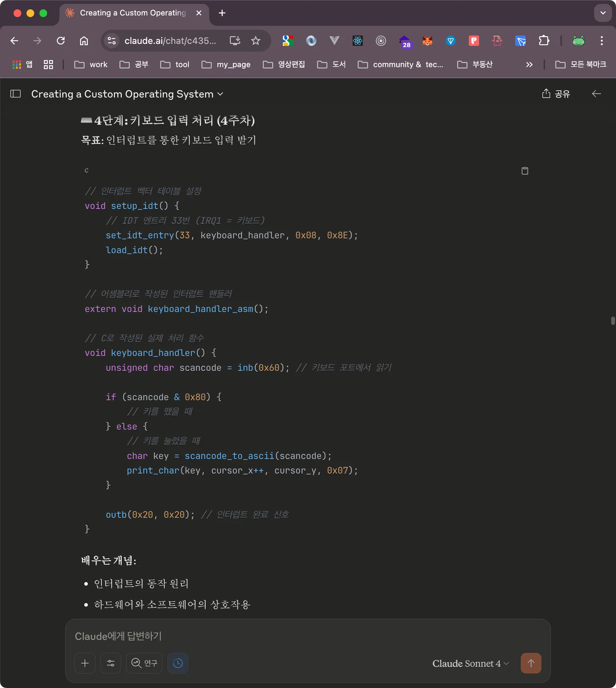Open the tab groups grid icon
The image size is (616, 688).
48,64
